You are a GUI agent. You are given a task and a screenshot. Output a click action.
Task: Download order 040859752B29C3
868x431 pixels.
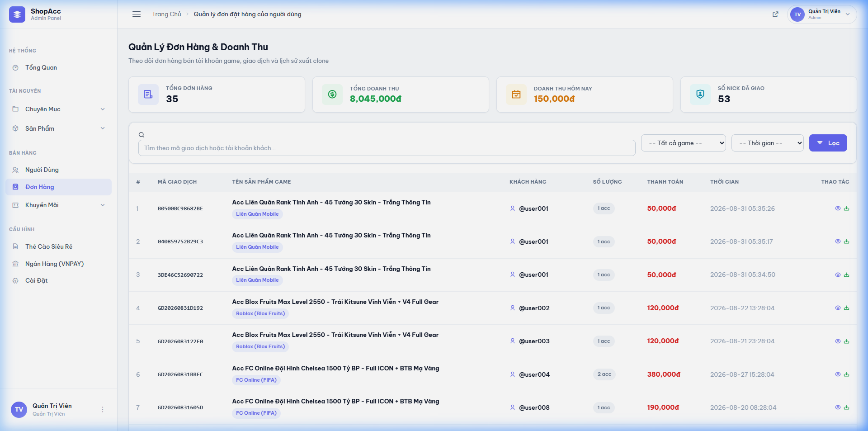pyautogui.click(x=847, y=242)
